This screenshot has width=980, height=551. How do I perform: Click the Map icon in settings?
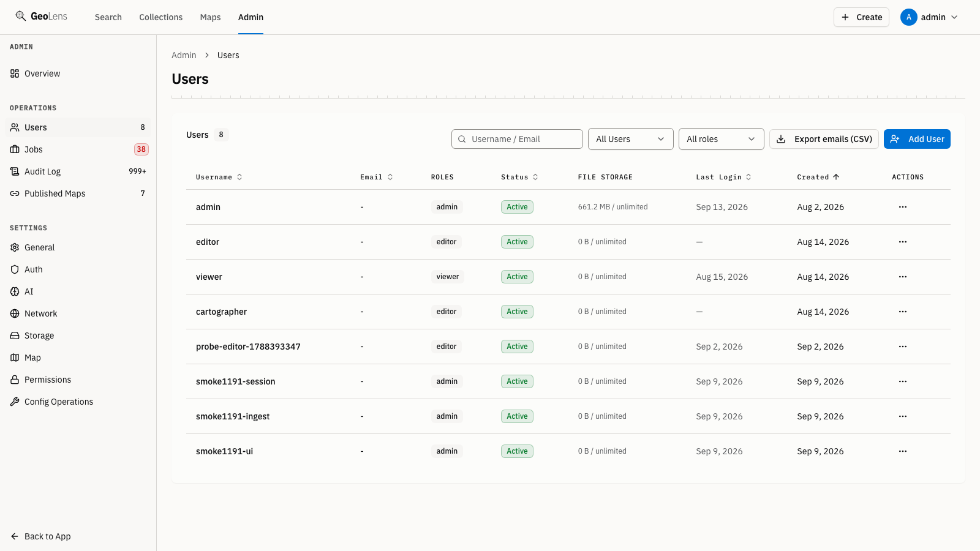15,358
